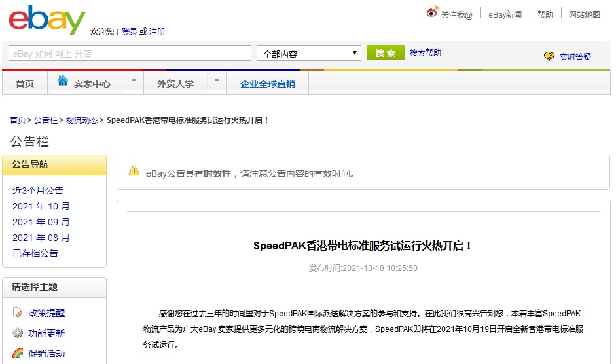Click the 实时答疑 link
The width and height of the screenshot is (616, 364).
(575, 56)
